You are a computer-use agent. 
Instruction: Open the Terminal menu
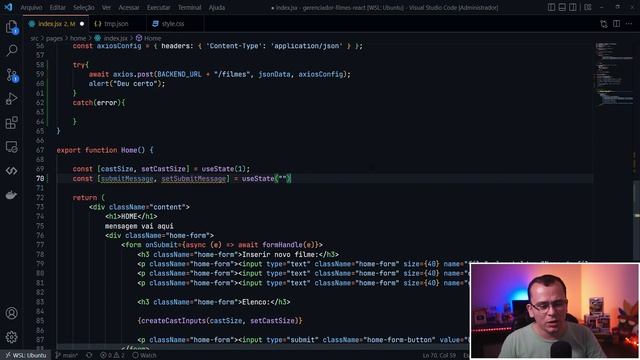[x=189, y=7]
